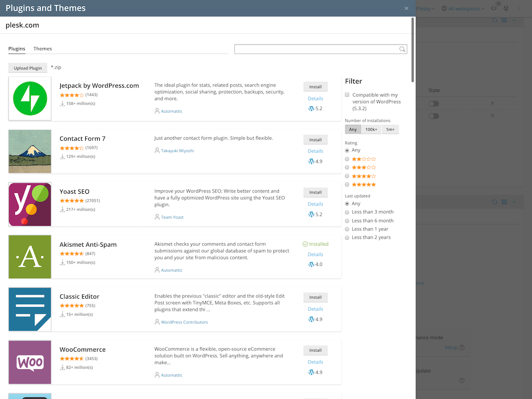Click the help icon next to Setup
The image size is (532, 399).
462,348
